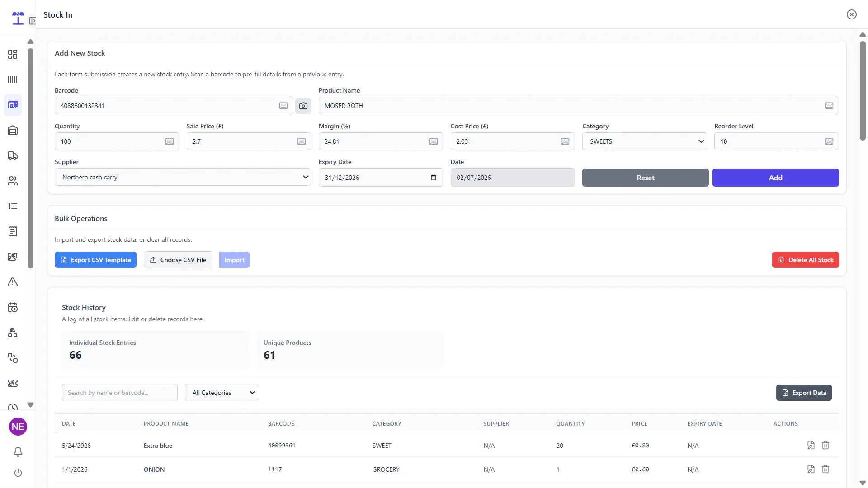Click the notifications bell icon
The image size is (868, 488).
coord(18,452)
